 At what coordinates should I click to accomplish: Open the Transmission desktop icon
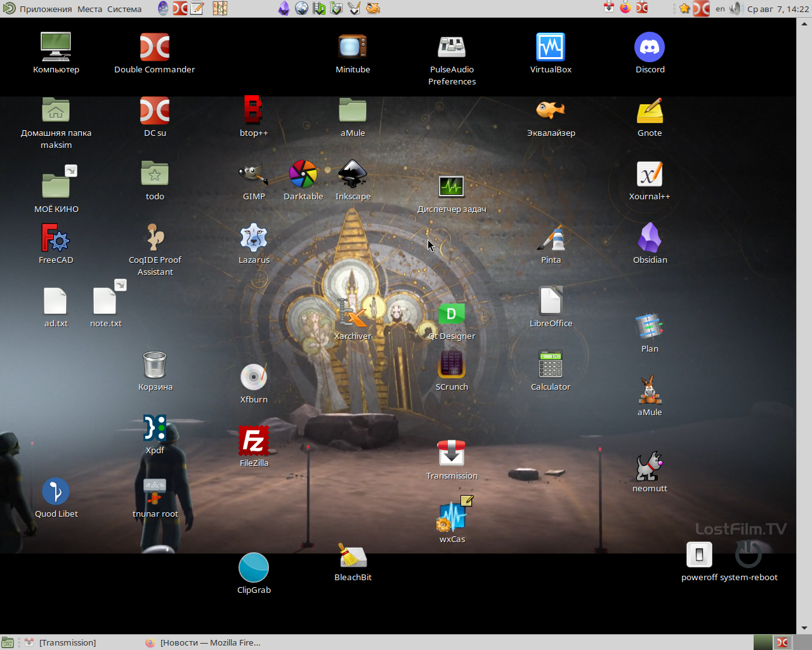452,454
